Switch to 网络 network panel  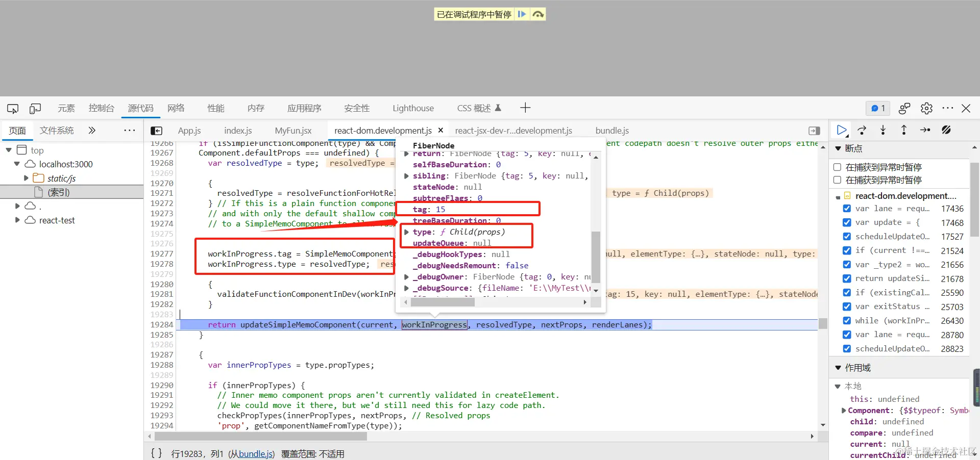176,108
